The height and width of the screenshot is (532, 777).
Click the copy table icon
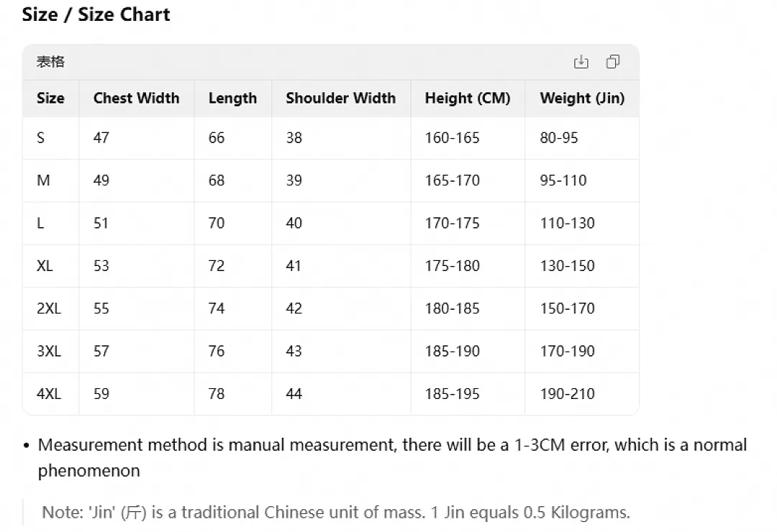click(x=613, y=62)
